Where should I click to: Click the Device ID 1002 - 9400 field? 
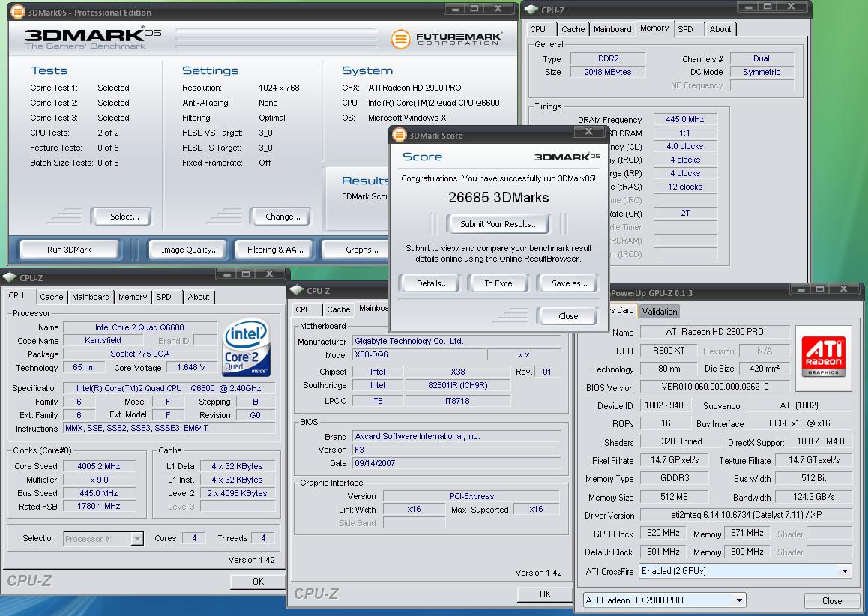[666, 405]
